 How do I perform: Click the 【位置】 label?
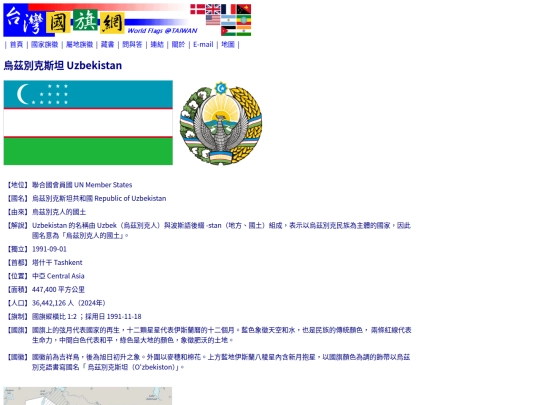click(17, 276)
